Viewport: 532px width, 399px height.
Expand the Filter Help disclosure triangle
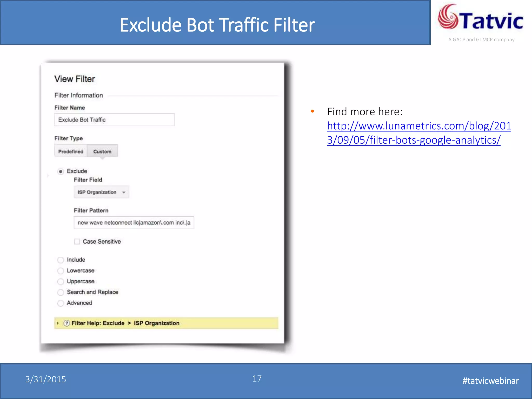[58, 323]
